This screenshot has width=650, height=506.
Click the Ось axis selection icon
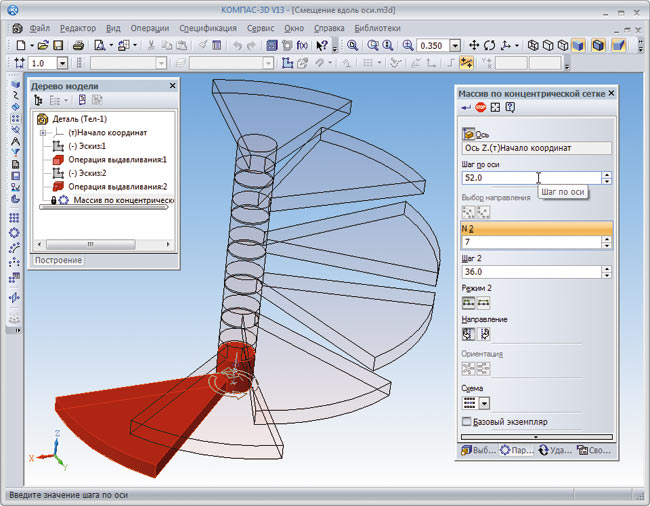click(x=468, y=134)
